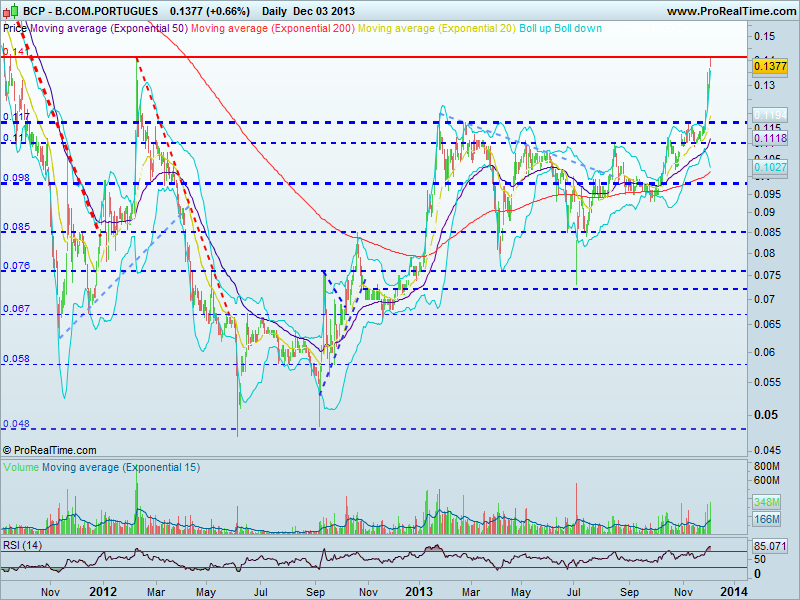This screenshot has width=800, height=600.
Task: Select the BCP - B.COM.PORTUGUES title
Action: coord(91,11)
